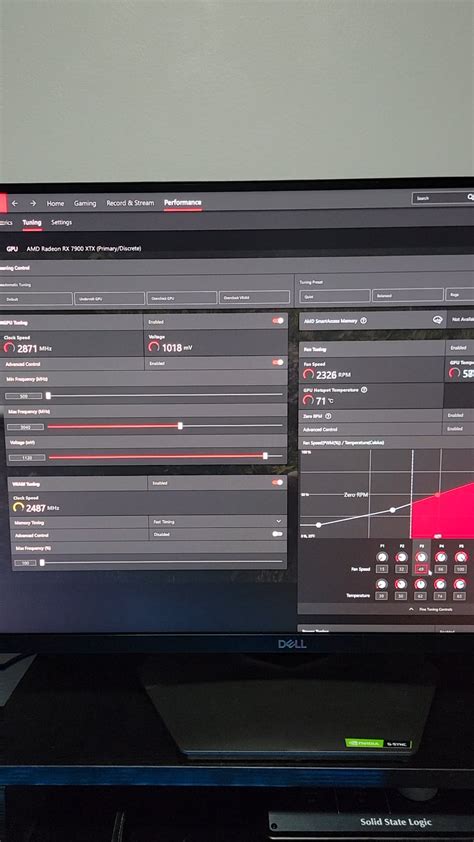Click the P3 temperature 62 box
This screenshot has width=474, height=842.
coord(421,596)
